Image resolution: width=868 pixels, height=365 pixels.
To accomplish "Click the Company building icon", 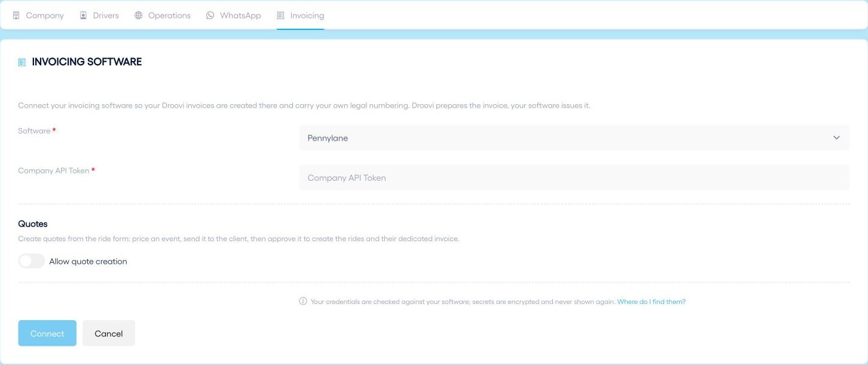I will pyautogui.click(x=16, y=16).
